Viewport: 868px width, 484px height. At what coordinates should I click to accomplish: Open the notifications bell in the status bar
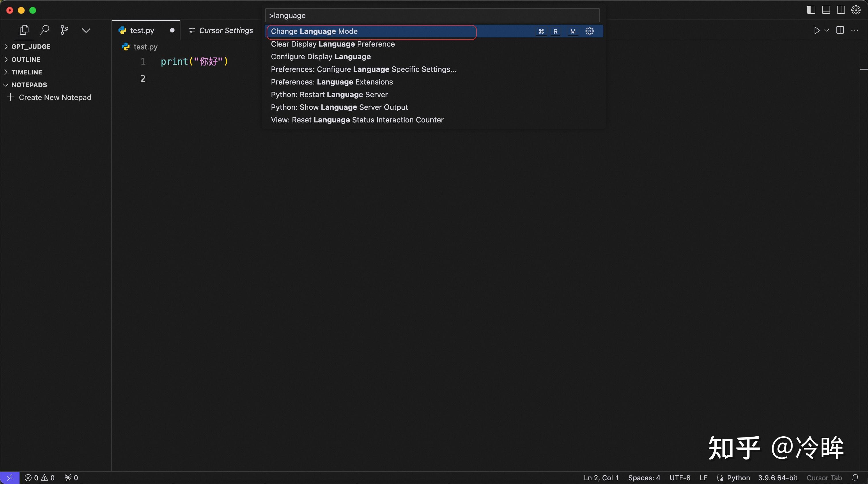[x=855, y=478]
